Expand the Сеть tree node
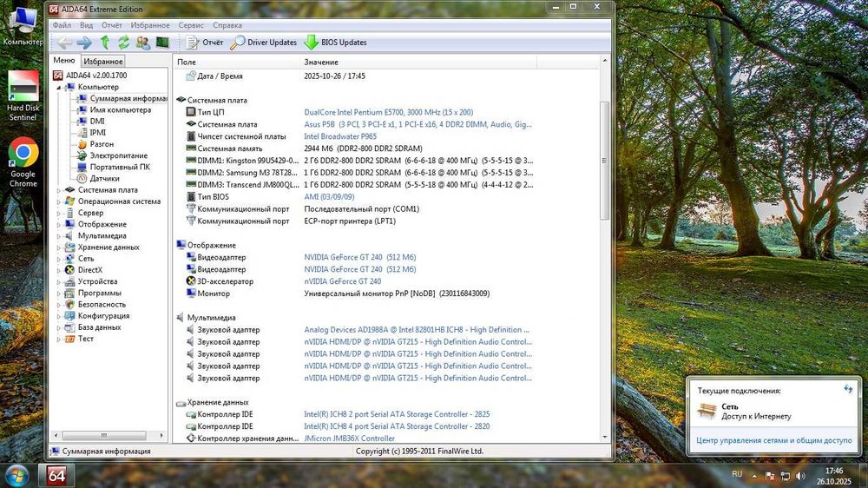Screen dimensions: 868x488 point(58,260)
